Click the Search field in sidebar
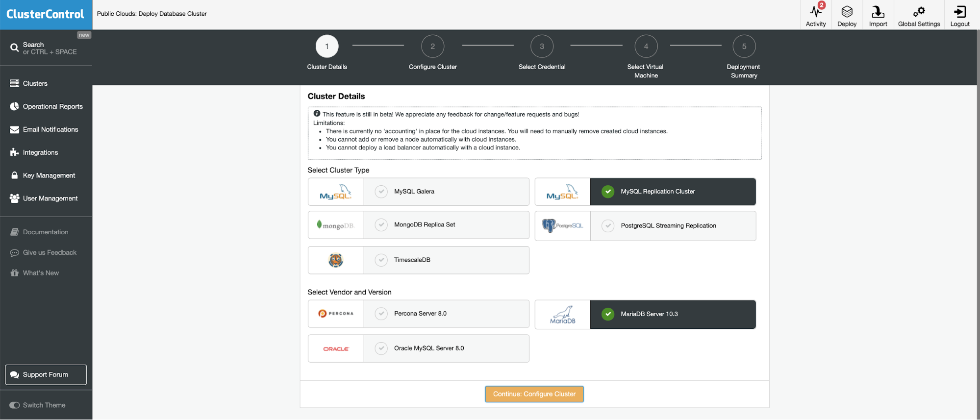Screen dimensions: 980x420 click(46, 48)
